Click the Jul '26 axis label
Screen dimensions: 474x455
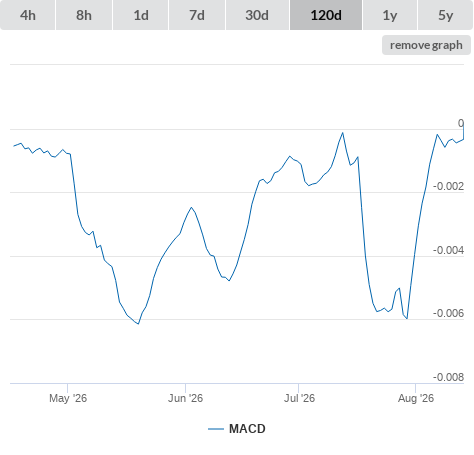(299, 398)
